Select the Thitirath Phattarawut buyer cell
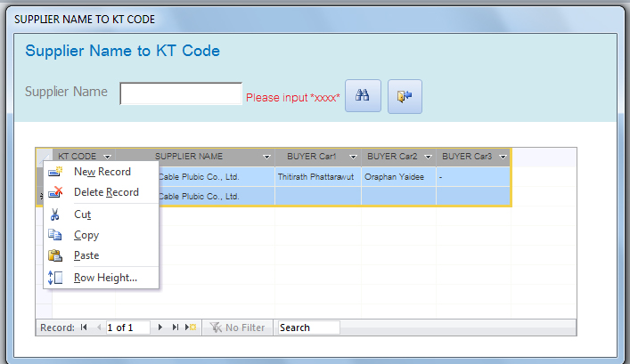This screenshot has height=364, width=630. click(x=316, y=176)
